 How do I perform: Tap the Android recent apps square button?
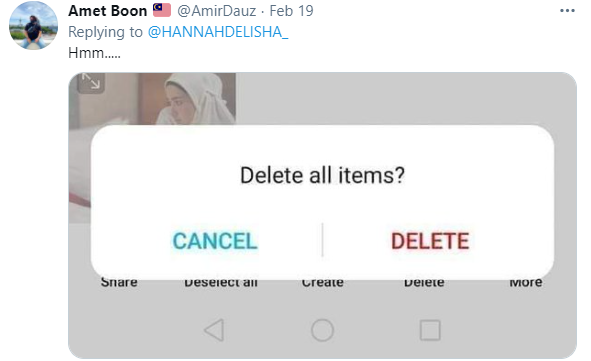point(430,330)
